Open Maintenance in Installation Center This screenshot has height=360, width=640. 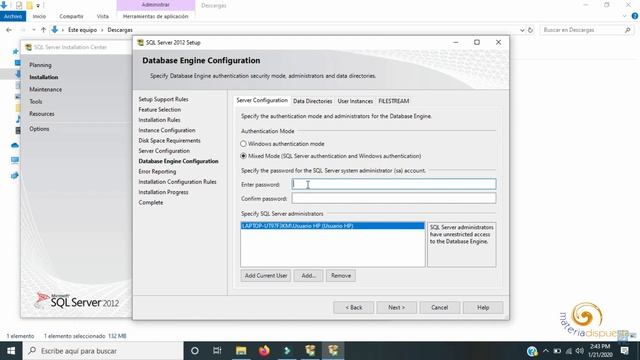tap(45, 89)
